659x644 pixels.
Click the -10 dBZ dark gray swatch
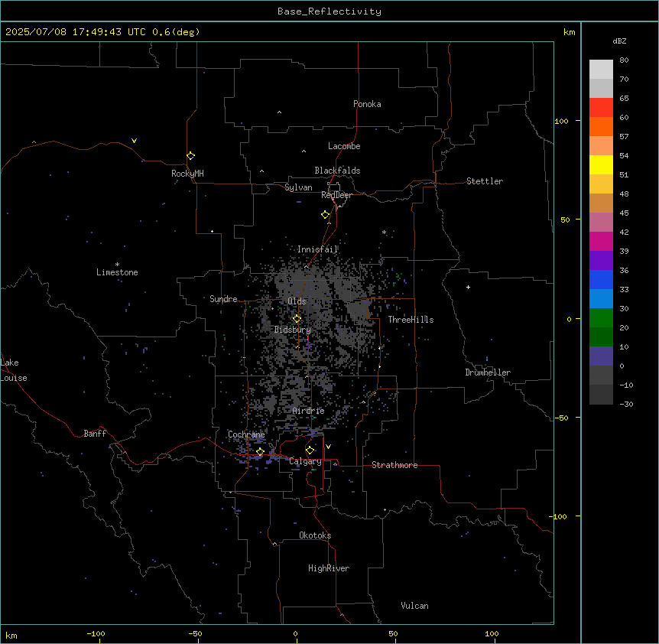tap(601, 395)
